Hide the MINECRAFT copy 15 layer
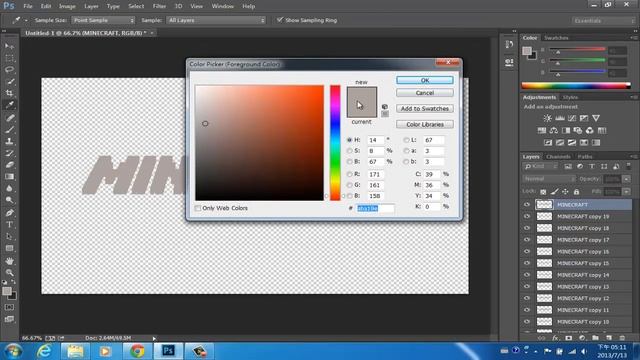 527,263
